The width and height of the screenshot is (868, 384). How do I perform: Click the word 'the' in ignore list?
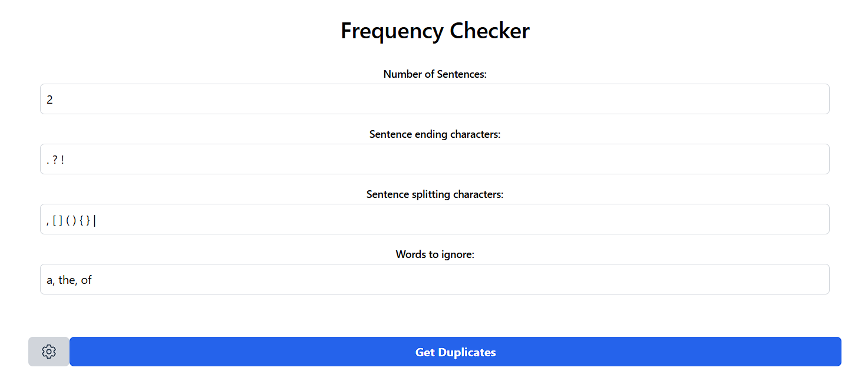click(x=67, y=280)
